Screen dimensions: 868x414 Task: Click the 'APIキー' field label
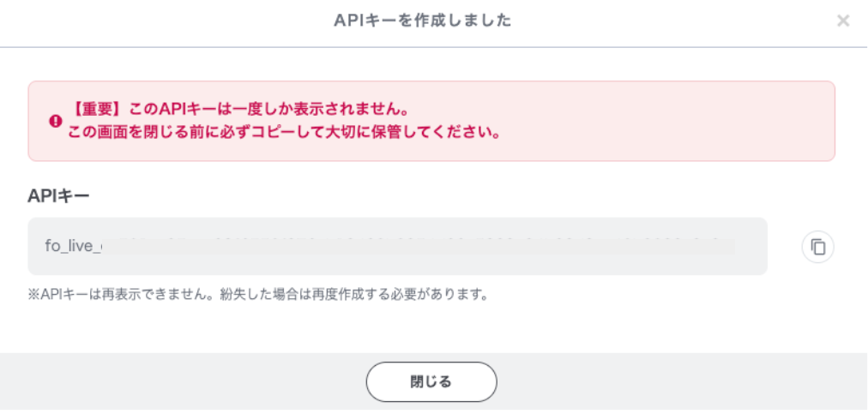pyautogui.click(x=59, y=195)
